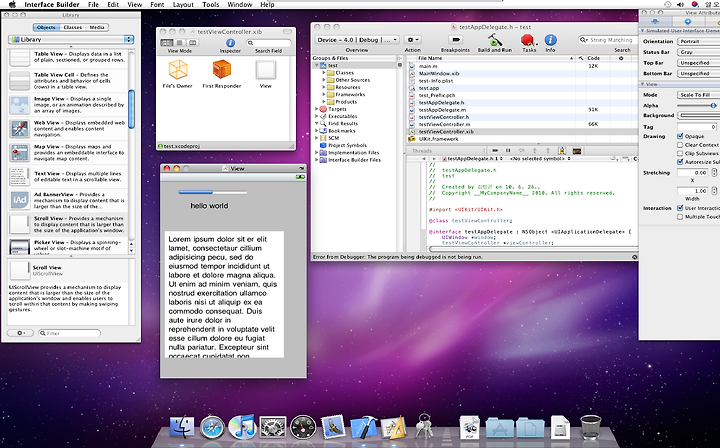
Task: Select the File's Owner cube icon
Action: coord(178,70)
